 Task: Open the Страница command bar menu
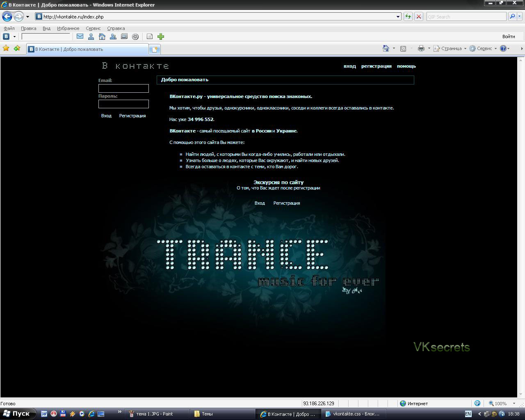click(x=450, y=48)
